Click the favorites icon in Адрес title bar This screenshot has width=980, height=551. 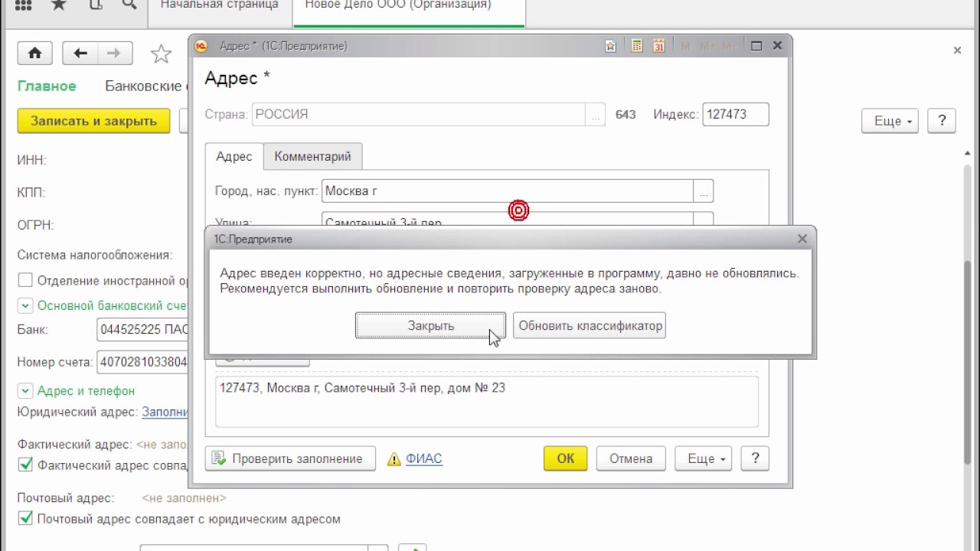[610, 46]
